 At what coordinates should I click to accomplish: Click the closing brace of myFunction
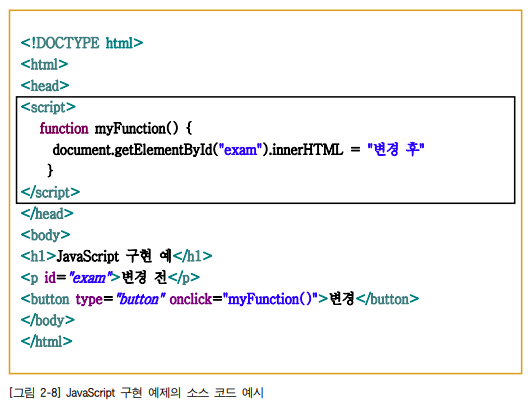pyautogui.click(x=50, y=170)
